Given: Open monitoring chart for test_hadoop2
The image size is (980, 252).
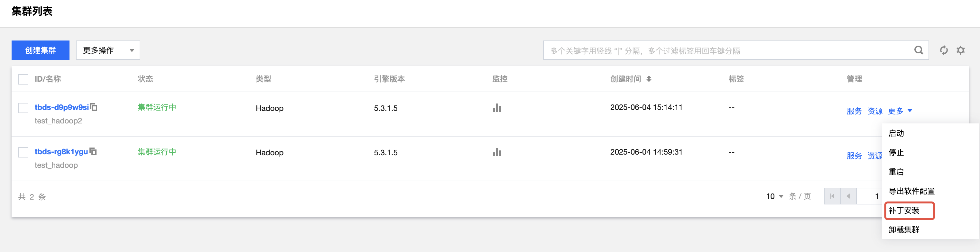Looking at the screenshot, I should pyautogui.click(x=497, y=108).
